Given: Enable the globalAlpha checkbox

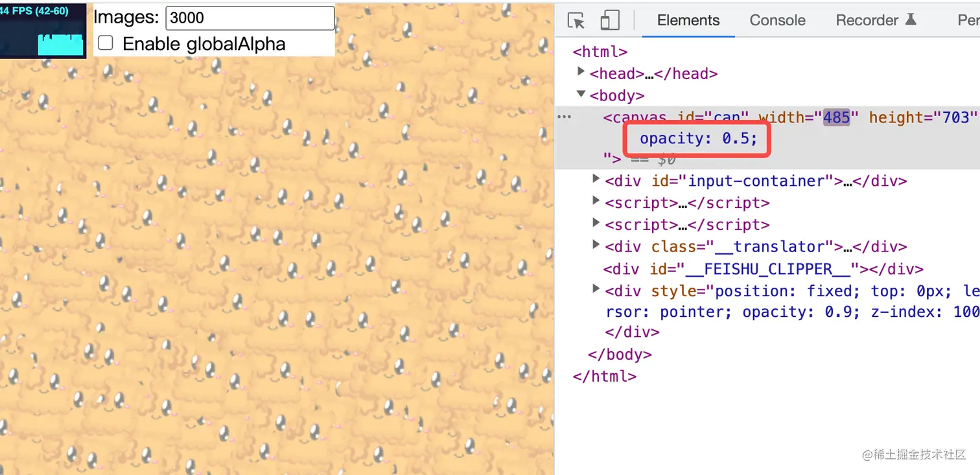Looking at the screenshot, I should pos(105,43).
